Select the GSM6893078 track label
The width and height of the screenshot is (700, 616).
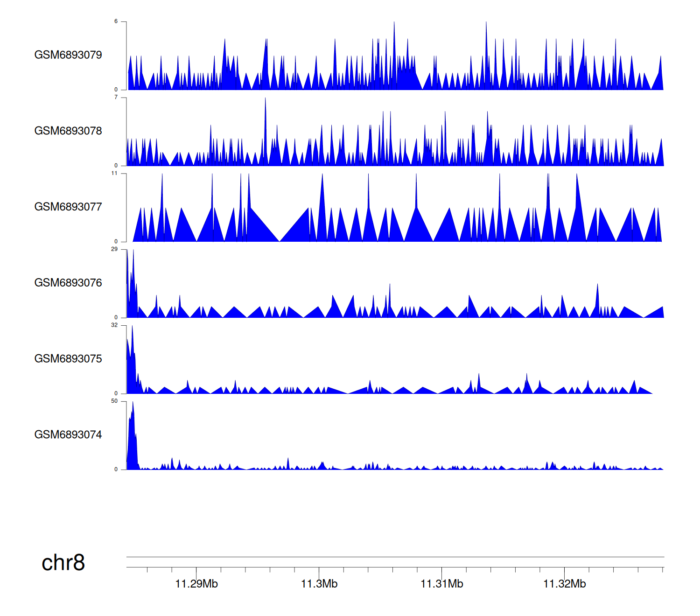[x=68, y=131]
